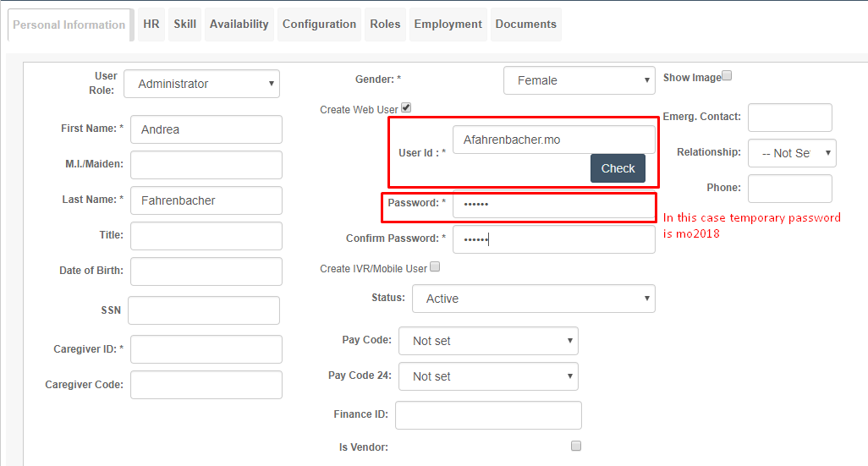Select the Finance ID text box
This screenshot has height=466, width=868.
click(x=488, y=415)
